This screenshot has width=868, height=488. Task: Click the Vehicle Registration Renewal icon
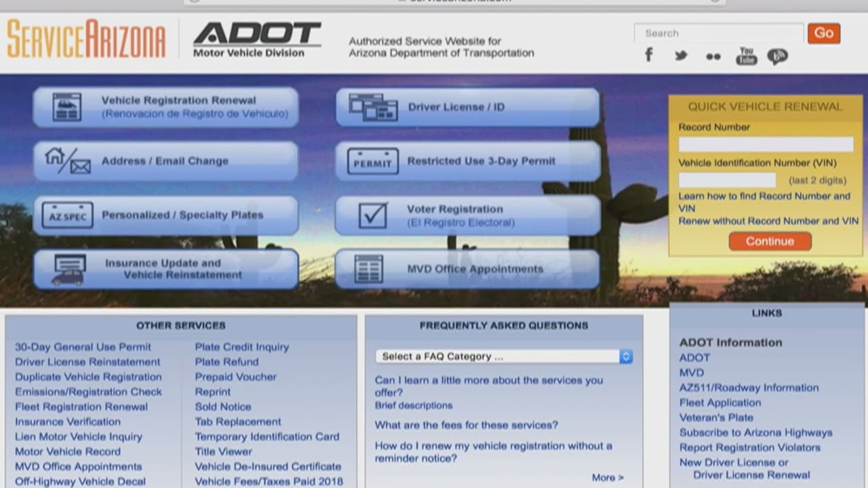[x=66, y=107]
